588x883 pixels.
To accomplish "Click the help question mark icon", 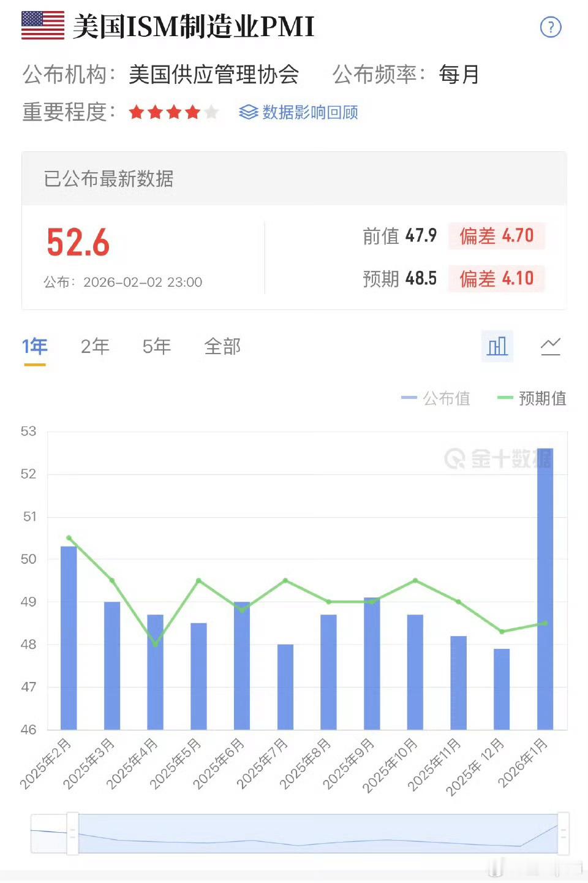I will point(551,28).
